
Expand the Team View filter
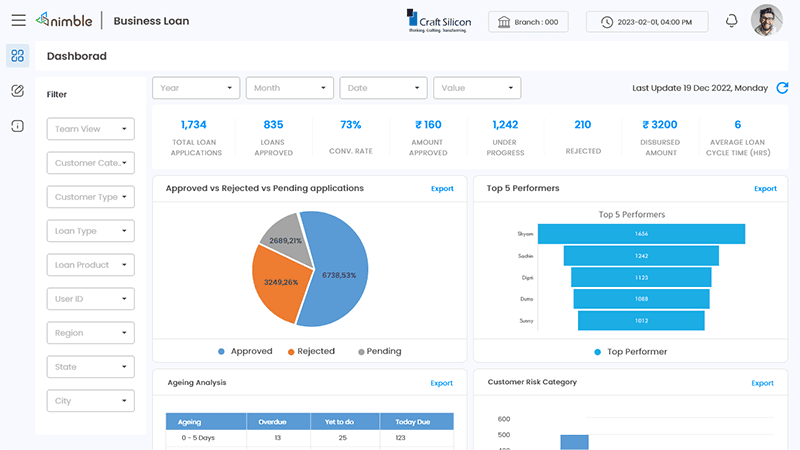click(x=91, y=129)
